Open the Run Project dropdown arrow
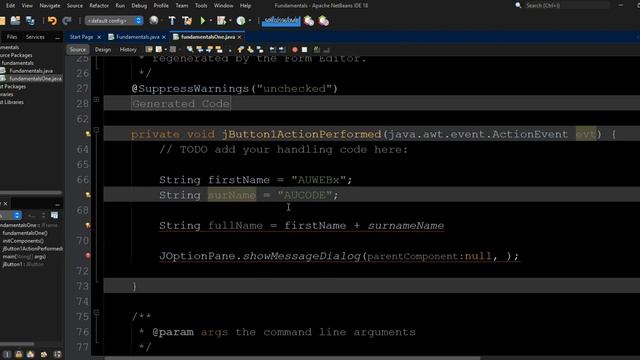The width and height of the screenshot is (640, 360). click(211, 21)
